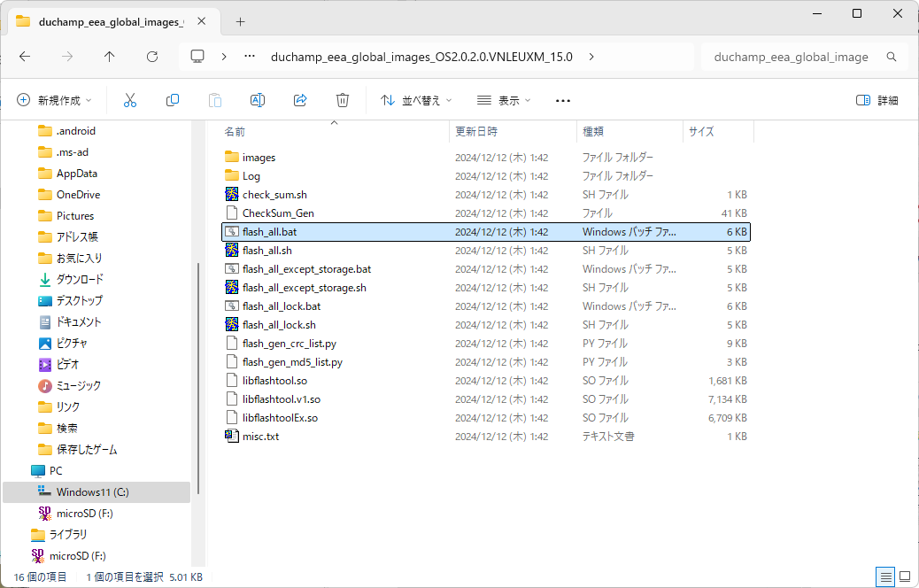Click the Copy icon in toolbar
The width and height of the screenshot is (919, 588).
pyautogui.click(x=173, y=100)
